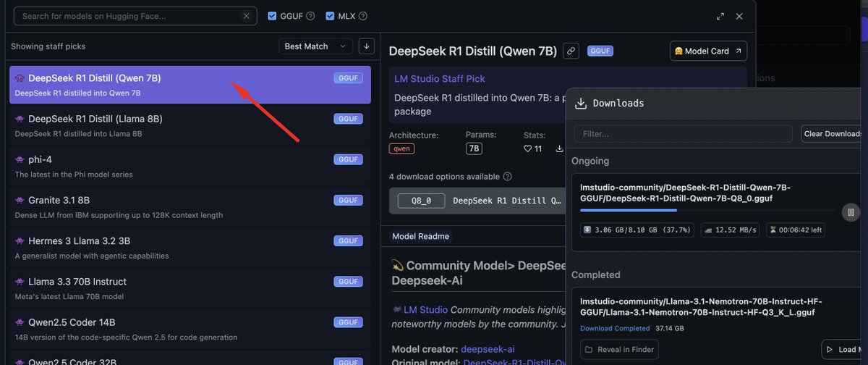Click the DeepSeek Llama 8B row GGUF badge

click(348, 119)
